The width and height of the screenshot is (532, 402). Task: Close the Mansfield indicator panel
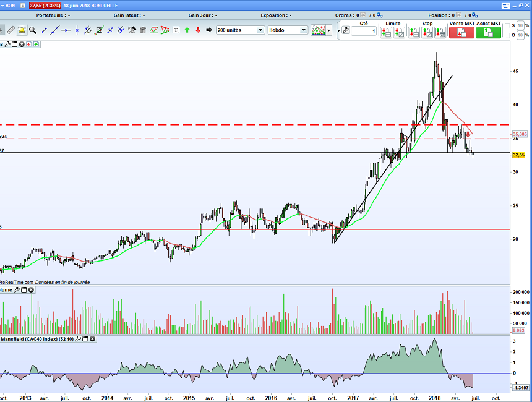[92, 338]
